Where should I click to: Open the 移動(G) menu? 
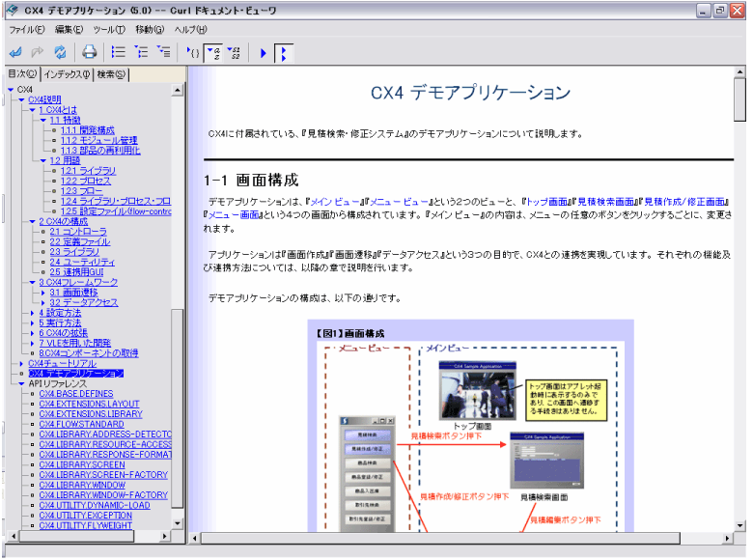pos(150,30)
